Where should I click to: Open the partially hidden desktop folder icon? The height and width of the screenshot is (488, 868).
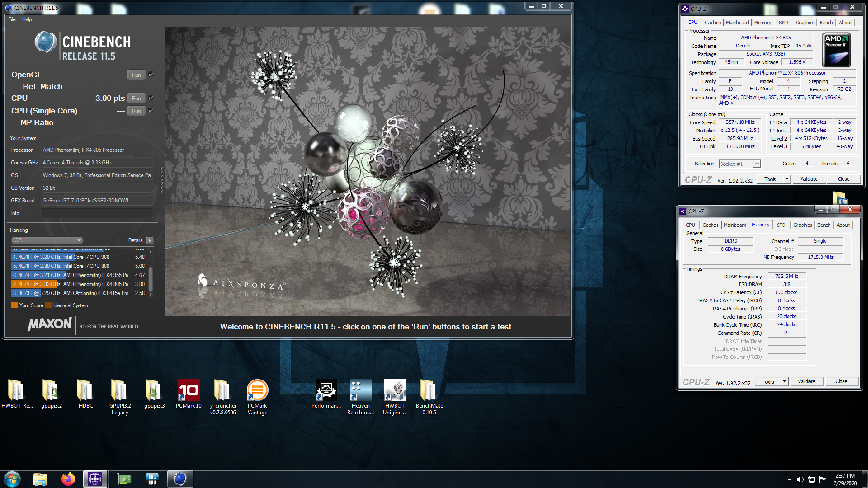[x=840, y=198]
